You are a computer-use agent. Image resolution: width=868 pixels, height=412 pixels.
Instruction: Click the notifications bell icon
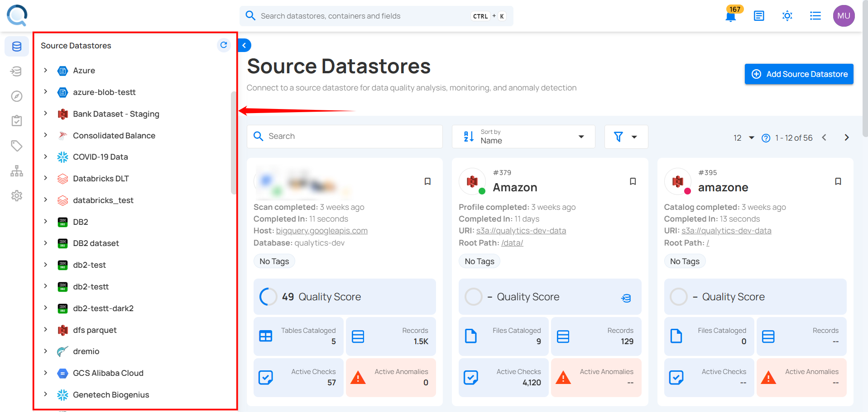click(x=730, y=17)
